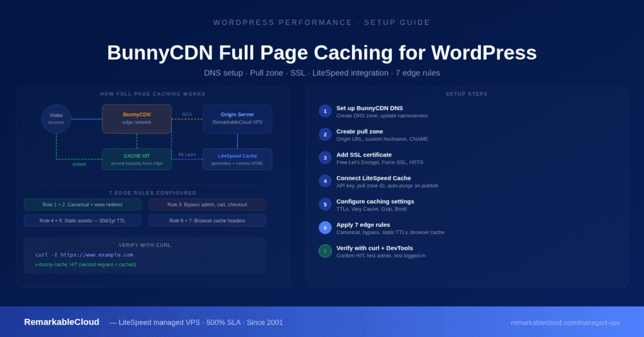Click 'Create pull zone' step title
The width and height of the screenshot is (644, 337).
pos(360,132)
